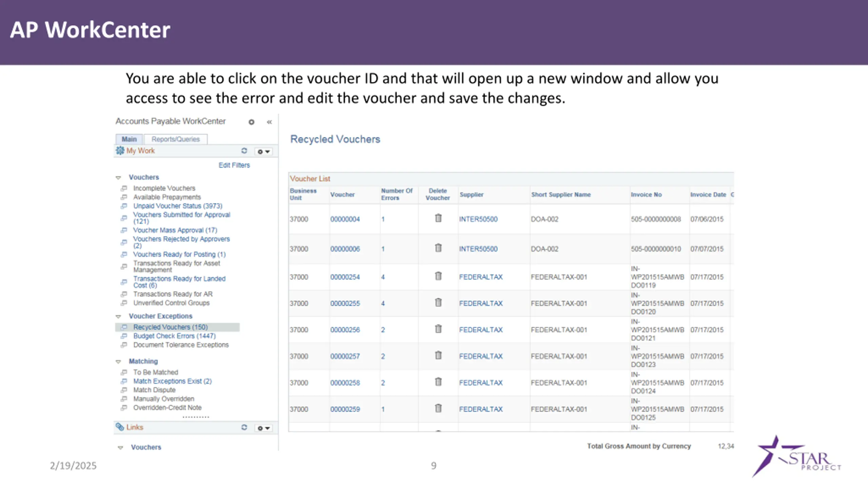
Task: Open Voucher Mass Approval (17)
Action: (175, 230)
